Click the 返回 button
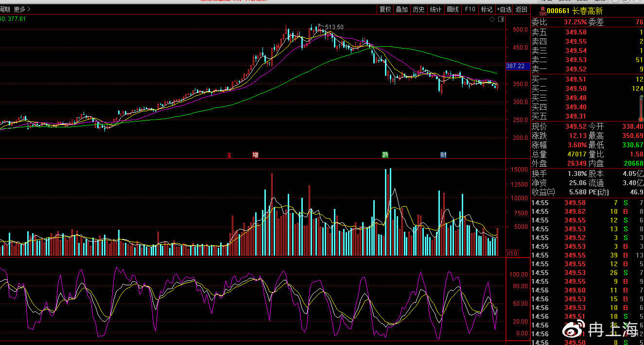The image size is (644, 345). 522,9
